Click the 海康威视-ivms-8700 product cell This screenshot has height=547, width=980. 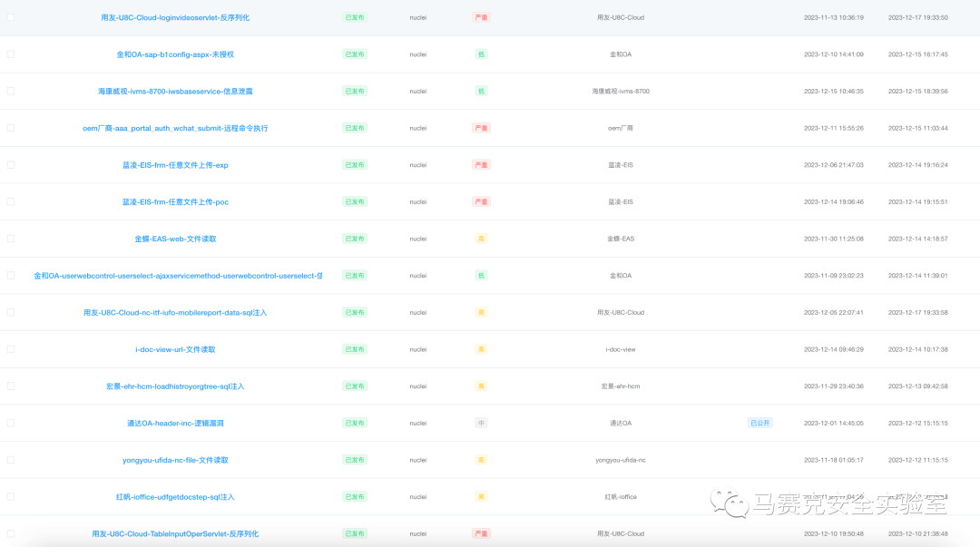point(621,92)
